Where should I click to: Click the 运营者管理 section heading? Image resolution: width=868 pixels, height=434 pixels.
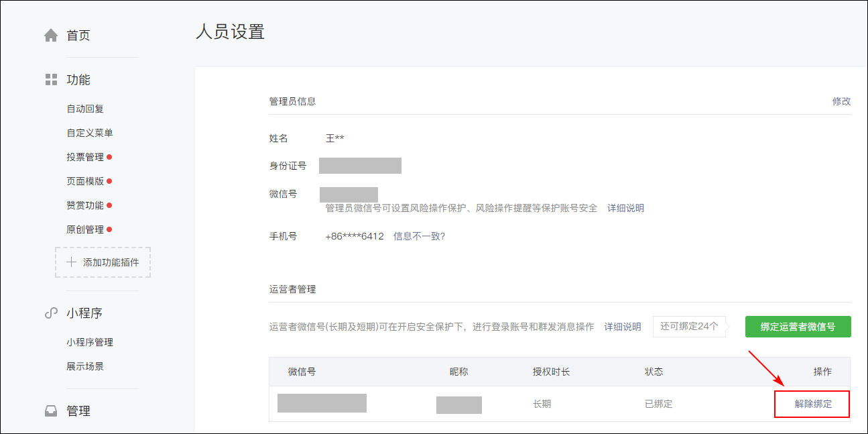pos(292,290)
